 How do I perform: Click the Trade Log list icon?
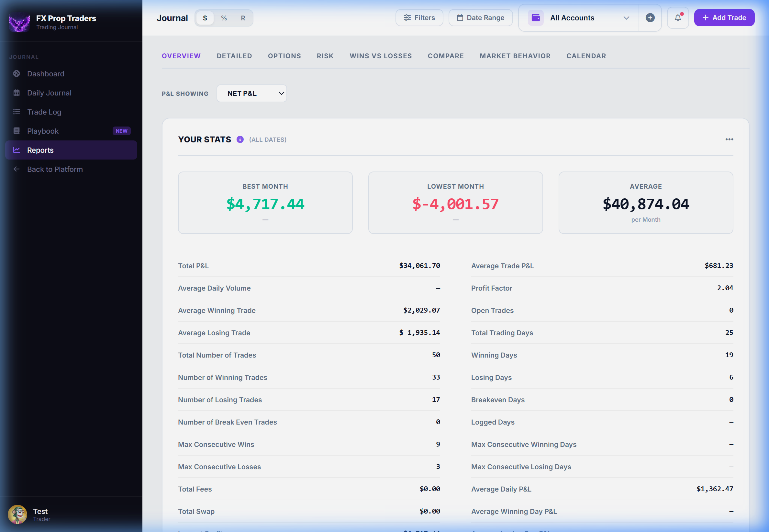pos(17,112)
